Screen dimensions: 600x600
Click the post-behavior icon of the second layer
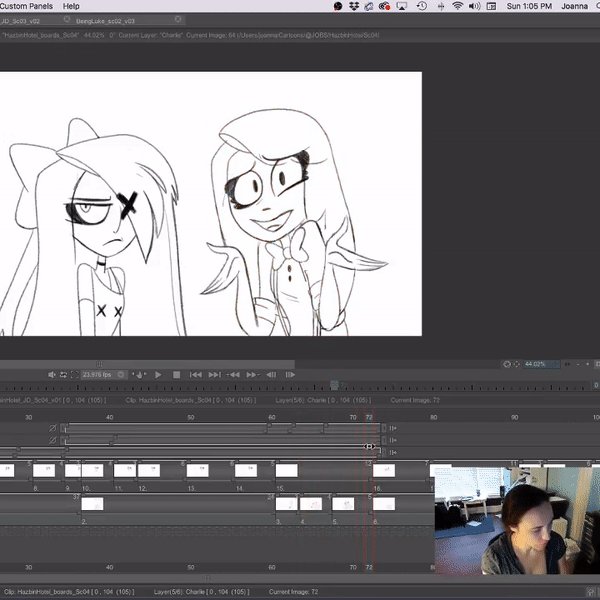pyautogui.click(x=393, y=440)
